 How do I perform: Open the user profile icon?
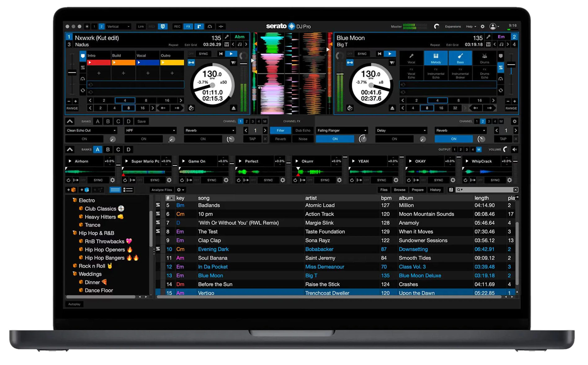pos(493,26)
